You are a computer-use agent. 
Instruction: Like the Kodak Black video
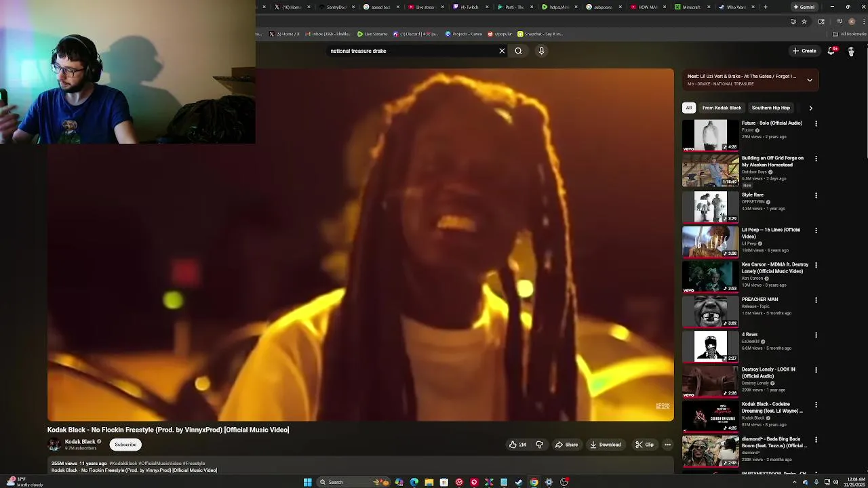517,445
